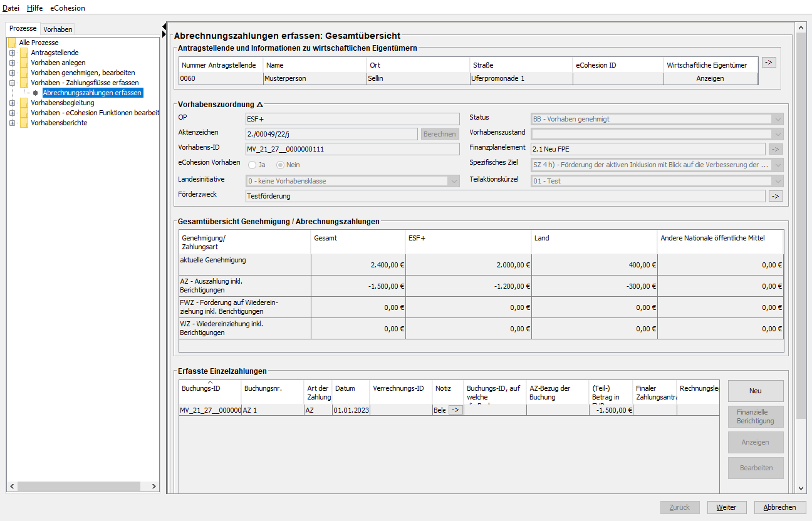Open the Datei menu
The image size is (812, 521).
click(11, 8)
